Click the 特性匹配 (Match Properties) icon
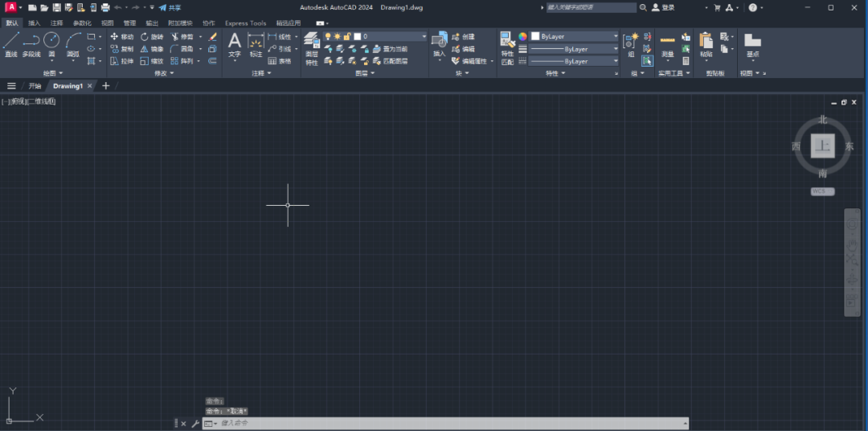This screenshot has height=431, width=868. (x=507, y=48)
